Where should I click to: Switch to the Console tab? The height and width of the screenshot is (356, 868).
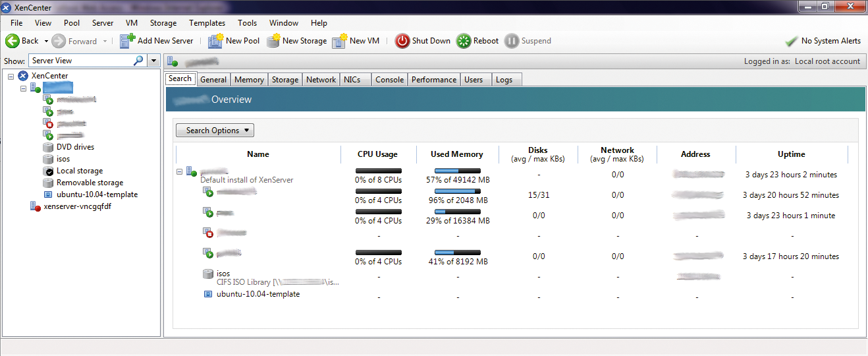tap(389, 80)
